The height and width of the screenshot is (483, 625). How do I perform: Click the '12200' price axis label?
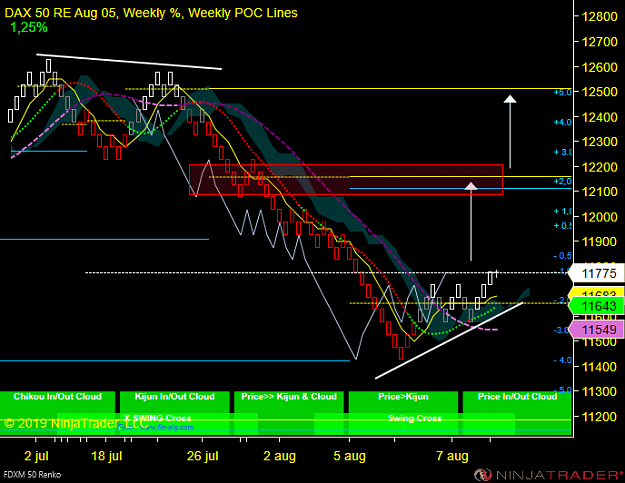[x=599, y=167]
